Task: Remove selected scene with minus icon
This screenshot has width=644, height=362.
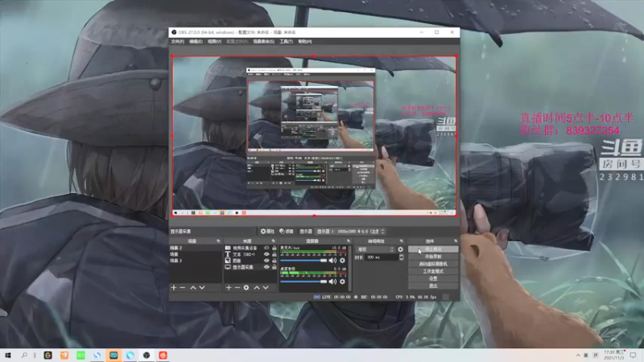Action: coord(183,288)
